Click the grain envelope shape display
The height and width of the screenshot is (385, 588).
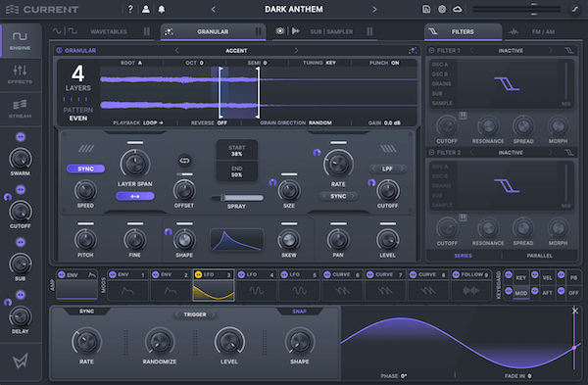pos(236,240)
